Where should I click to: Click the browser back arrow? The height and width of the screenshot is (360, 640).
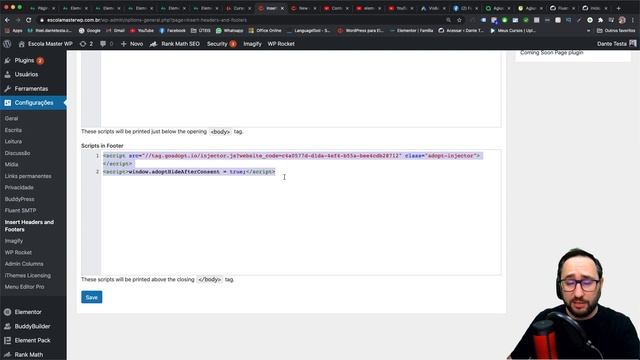point(7,20)
